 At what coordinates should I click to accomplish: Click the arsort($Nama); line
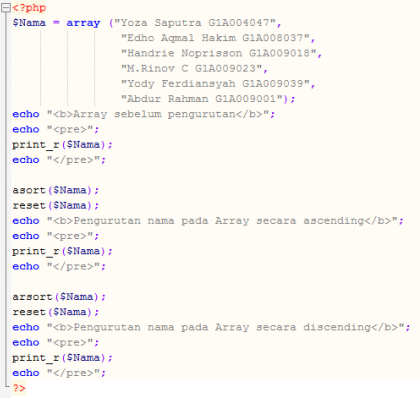pyautogui.click(x=59, y=297)
